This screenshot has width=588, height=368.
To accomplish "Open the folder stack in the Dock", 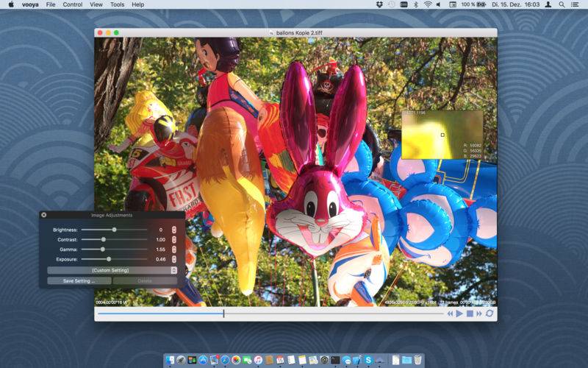I will [x=407, y=360].
